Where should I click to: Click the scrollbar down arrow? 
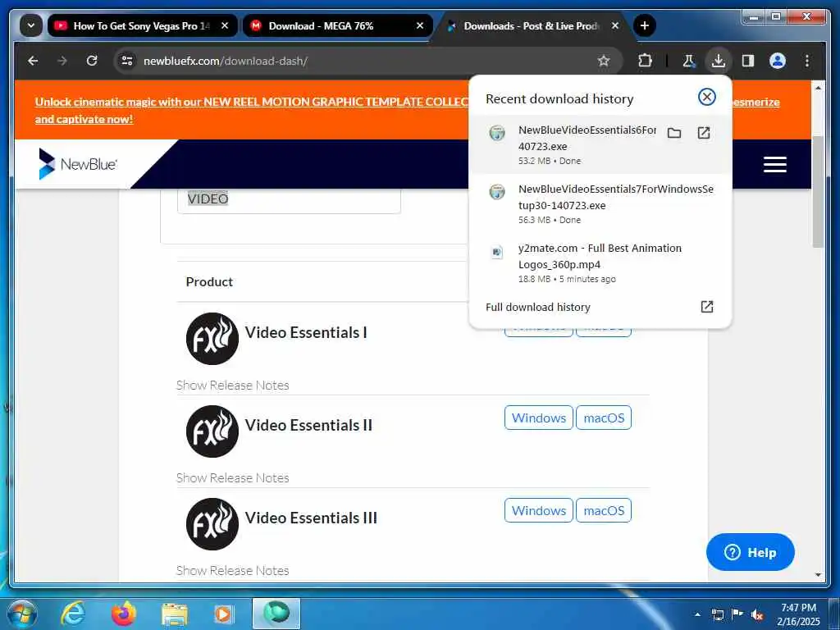818,575
